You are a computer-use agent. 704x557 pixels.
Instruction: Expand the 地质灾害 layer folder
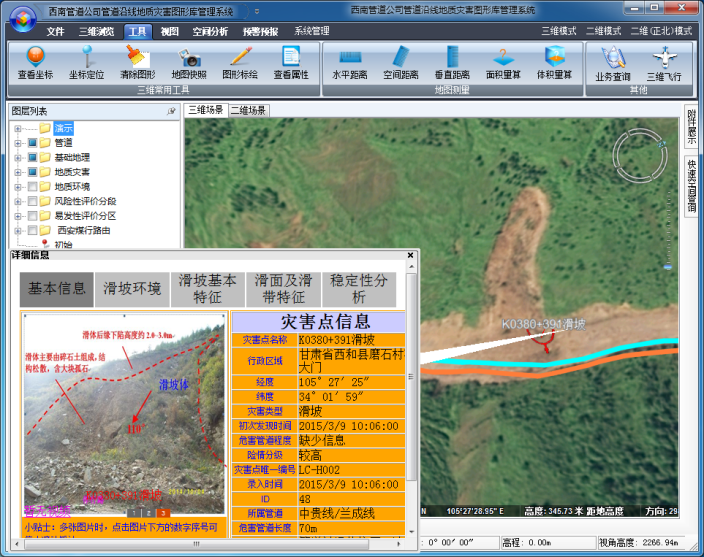point(17,172)
